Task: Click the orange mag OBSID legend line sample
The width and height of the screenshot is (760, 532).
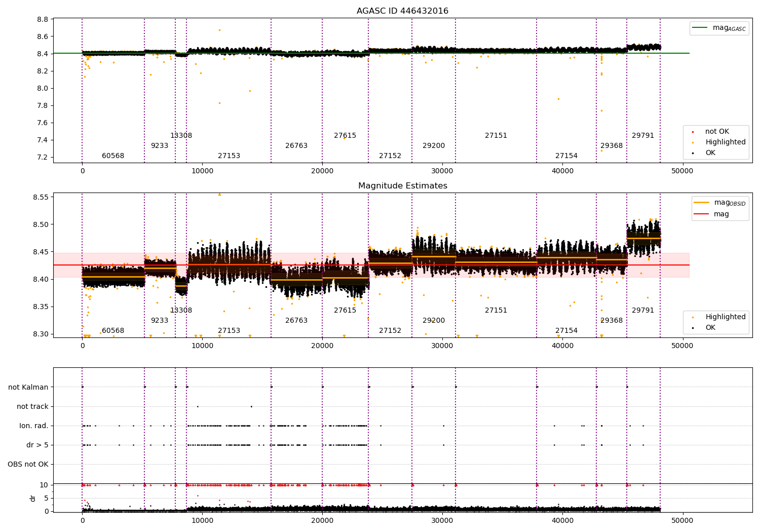Action: click(x=702, y=203)
